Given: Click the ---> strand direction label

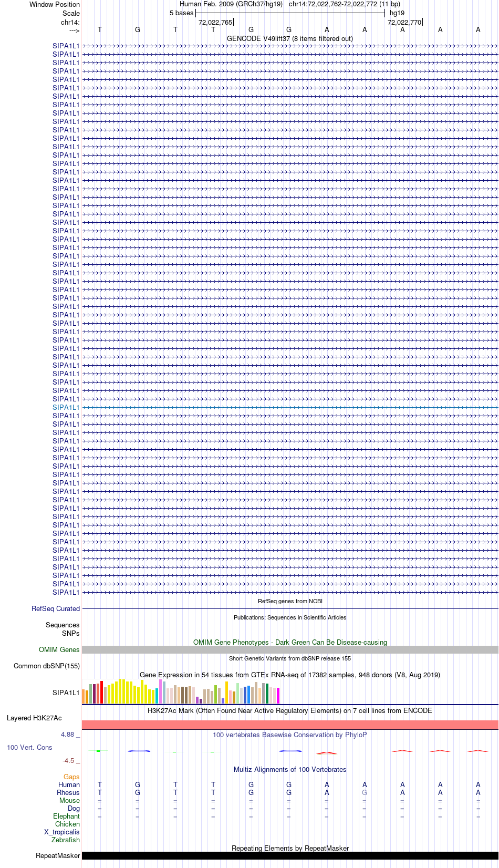Looking at the screenshot, I should 74,30.
